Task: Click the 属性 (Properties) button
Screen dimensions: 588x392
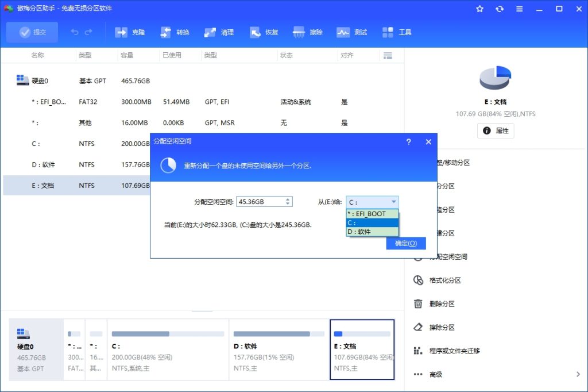Action: tap(495, 130)
